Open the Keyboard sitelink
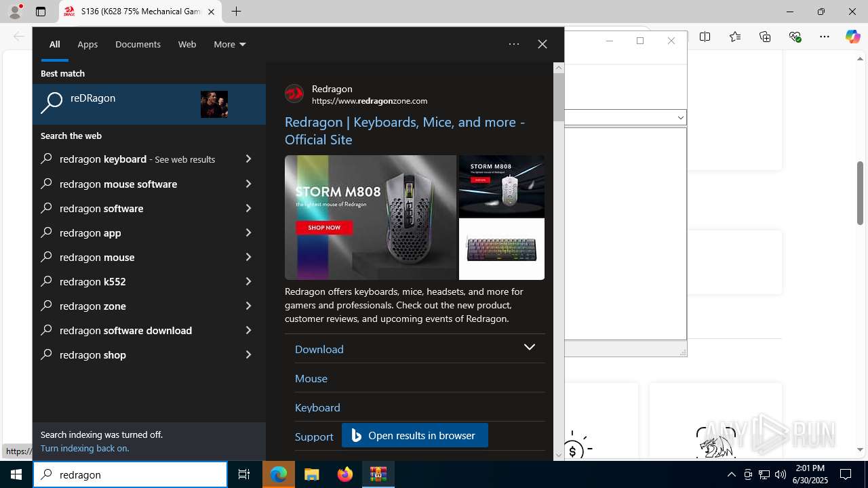The height and width of the screenshot is (488, 868). tap(317, 407)
